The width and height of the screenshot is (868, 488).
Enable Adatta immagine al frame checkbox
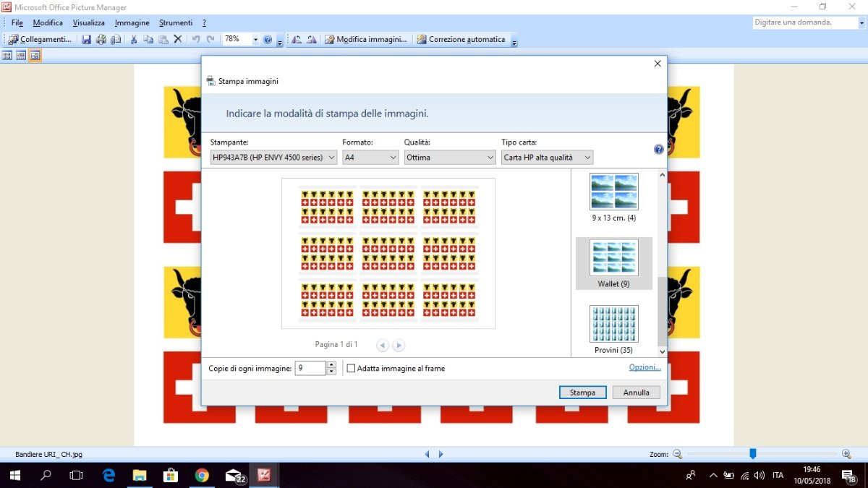click(x=352, y=369)
